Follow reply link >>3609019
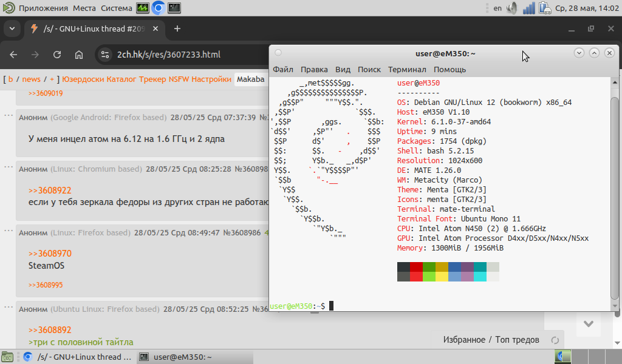 click(x=46, y=93)
